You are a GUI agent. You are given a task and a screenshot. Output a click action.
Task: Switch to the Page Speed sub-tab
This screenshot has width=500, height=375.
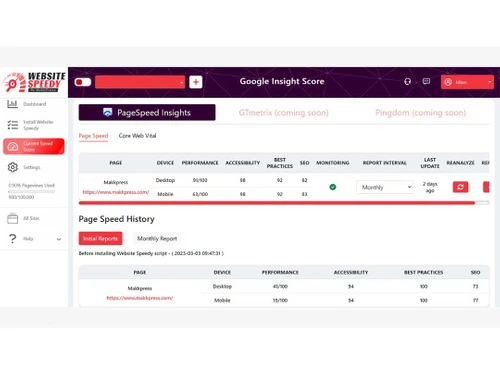(x=93, y=136)
